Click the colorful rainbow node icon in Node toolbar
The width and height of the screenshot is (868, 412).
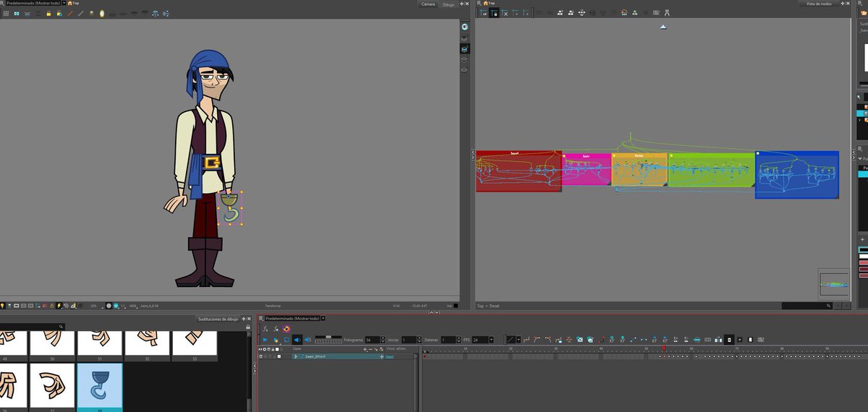[624, 13]
